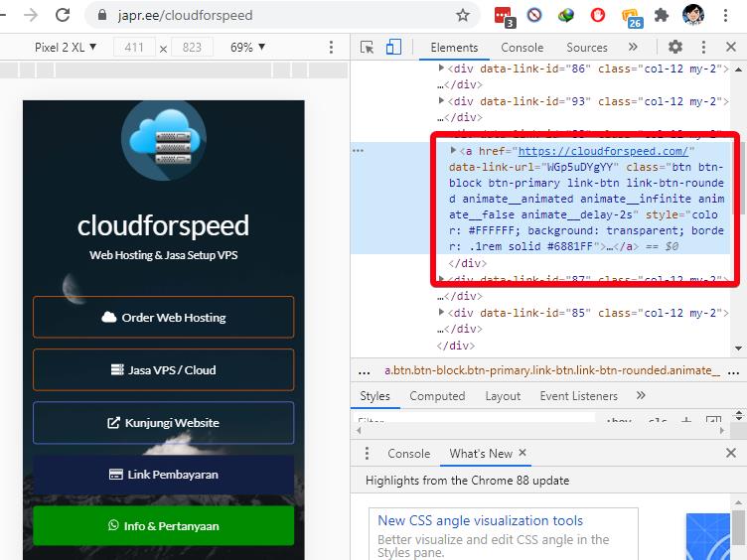
Task: Click the Link Pembayaran button
Action: (163, 475)
